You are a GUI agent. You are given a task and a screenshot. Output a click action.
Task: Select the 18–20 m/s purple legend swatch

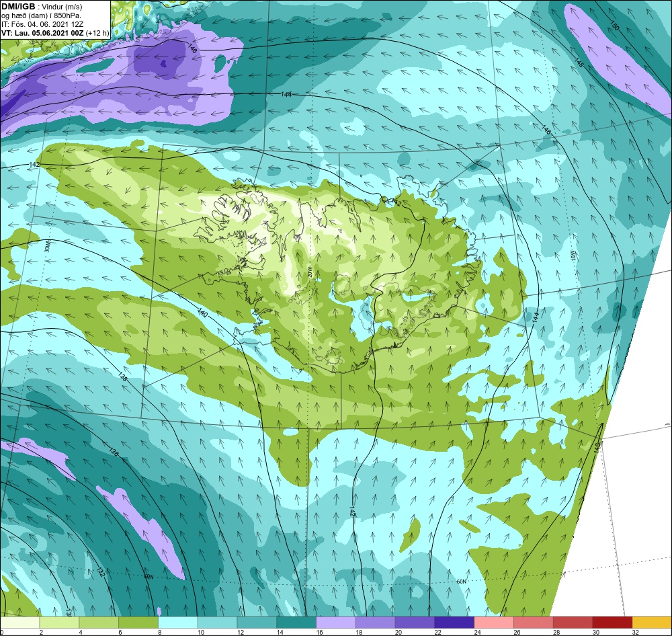coord(376,623)
